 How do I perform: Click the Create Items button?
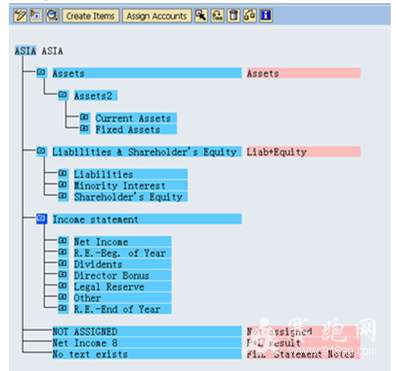pyautogui.click(x=90, y=16)
